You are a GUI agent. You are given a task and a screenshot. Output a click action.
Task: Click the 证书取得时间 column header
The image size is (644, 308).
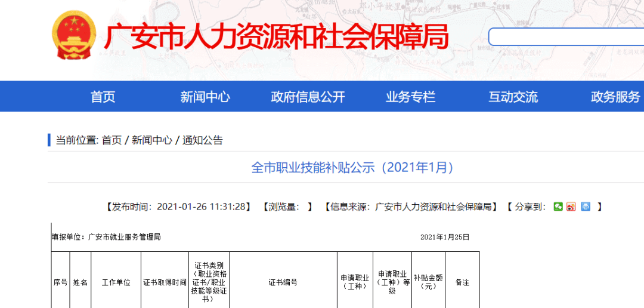pyautogui.click(x=165, y=282)
